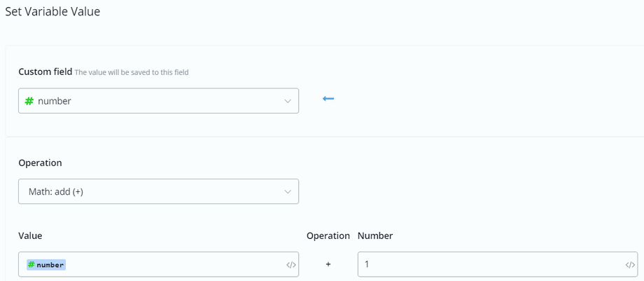The image size is (644, 281).
Task: Click the plus operation symbol
Action: click(328, 264)
